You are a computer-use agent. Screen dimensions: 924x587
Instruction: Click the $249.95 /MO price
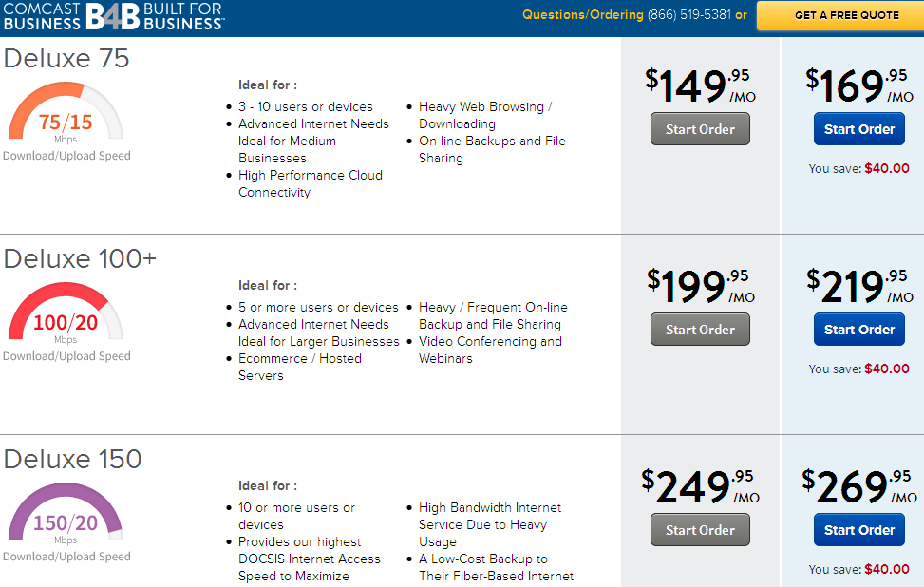click(700, 487)
